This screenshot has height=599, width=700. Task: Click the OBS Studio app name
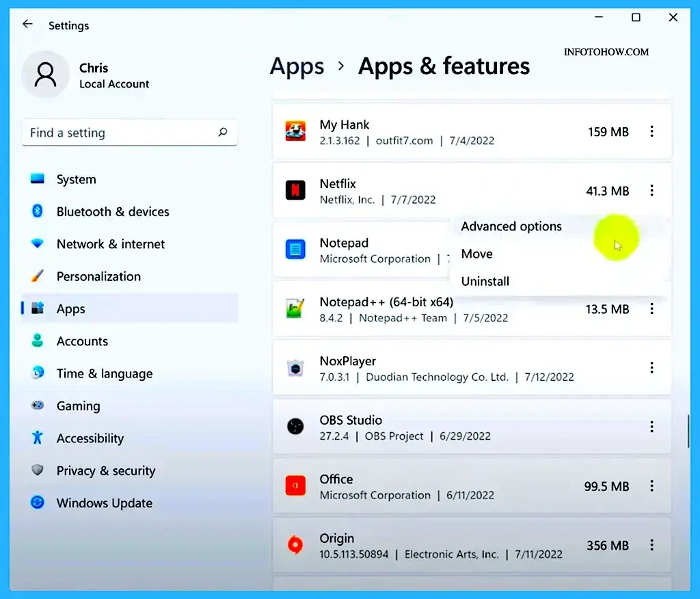coord(351,420)
